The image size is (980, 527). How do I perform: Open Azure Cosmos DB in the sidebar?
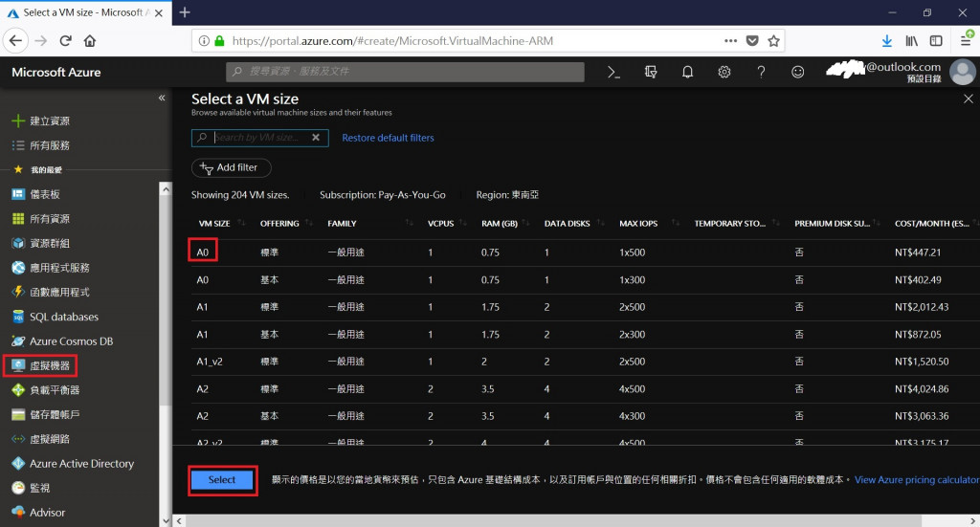pyautogui.click(x=62, y=340)
